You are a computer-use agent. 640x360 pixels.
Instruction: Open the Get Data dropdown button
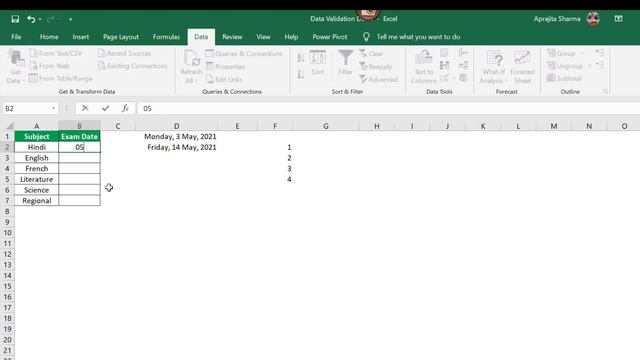pyautogui.click(x=16, y=66)
